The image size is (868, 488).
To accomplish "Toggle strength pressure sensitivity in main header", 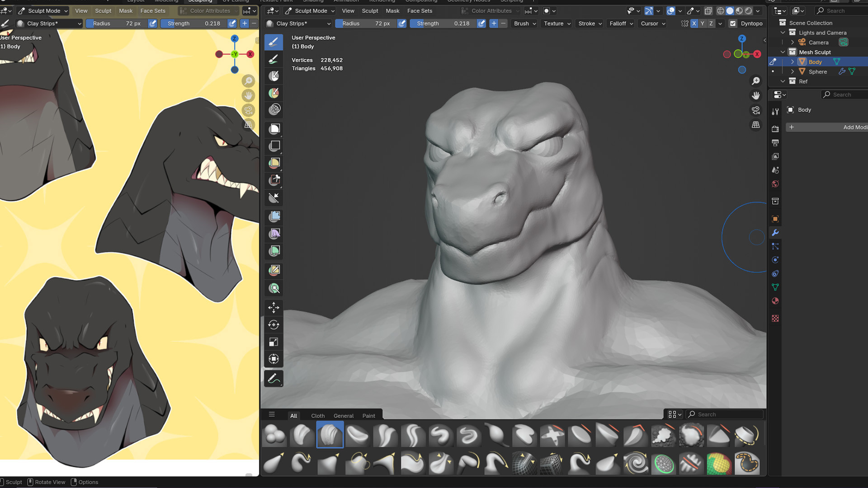I will click(x=481, y=23).
